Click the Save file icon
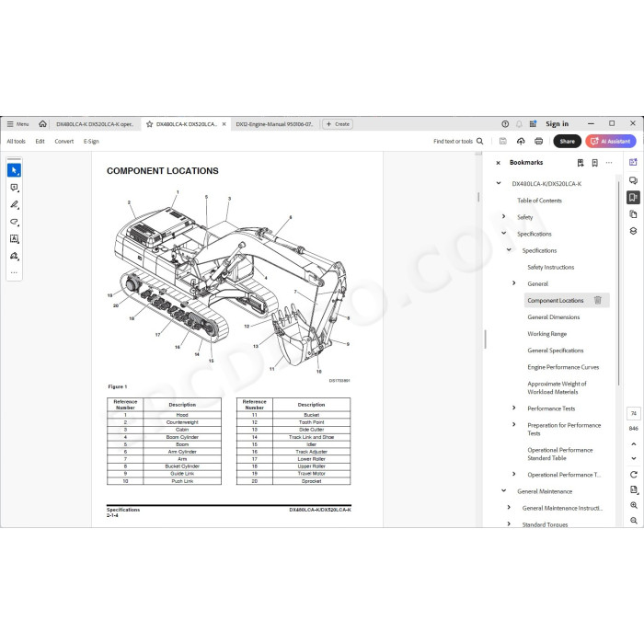The width and height of the screenshot is (644, 644). pos(502,142)
